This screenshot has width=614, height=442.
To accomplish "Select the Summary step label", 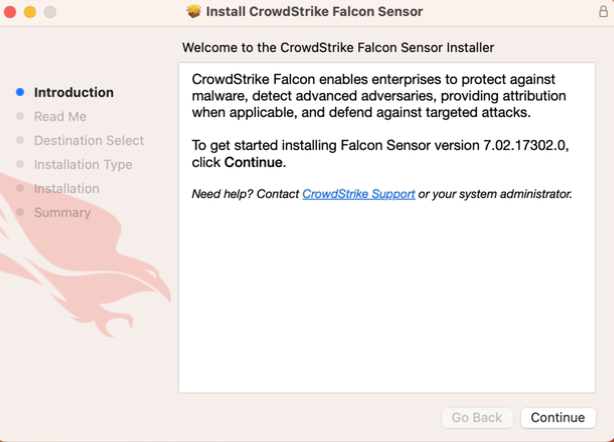I will [x=62, y=213].
